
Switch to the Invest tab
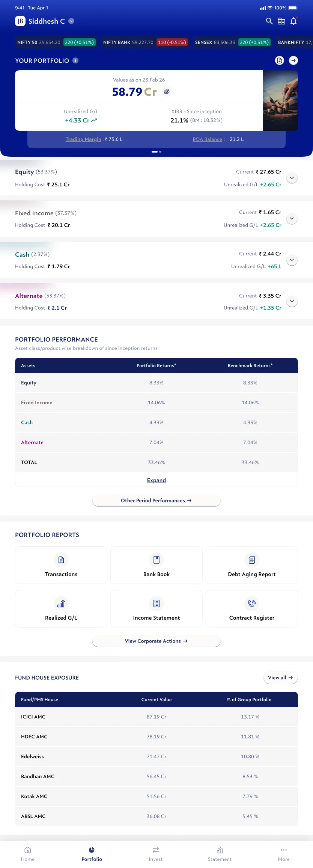click(156, 854)
